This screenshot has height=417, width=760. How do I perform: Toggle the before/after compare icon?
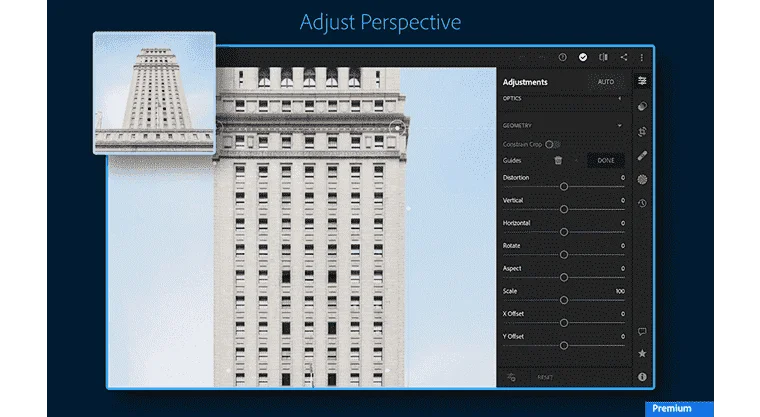pyautogui.click(x=603, y=57)
